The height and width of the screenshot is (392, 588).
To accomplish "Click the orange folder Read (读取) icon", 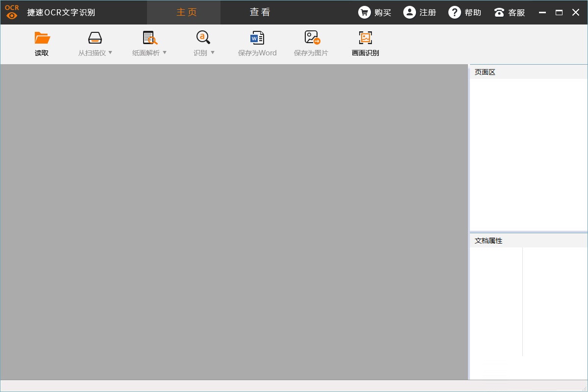I will [x=42, y=38].
